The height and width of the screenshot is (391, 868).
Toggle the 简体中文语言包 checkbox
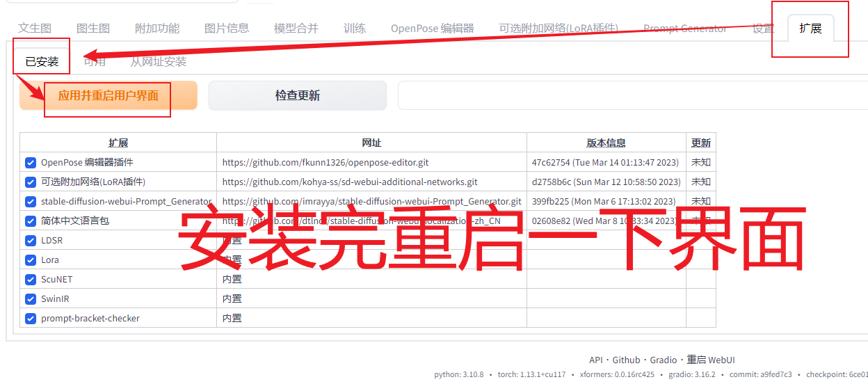pos(31,221)
